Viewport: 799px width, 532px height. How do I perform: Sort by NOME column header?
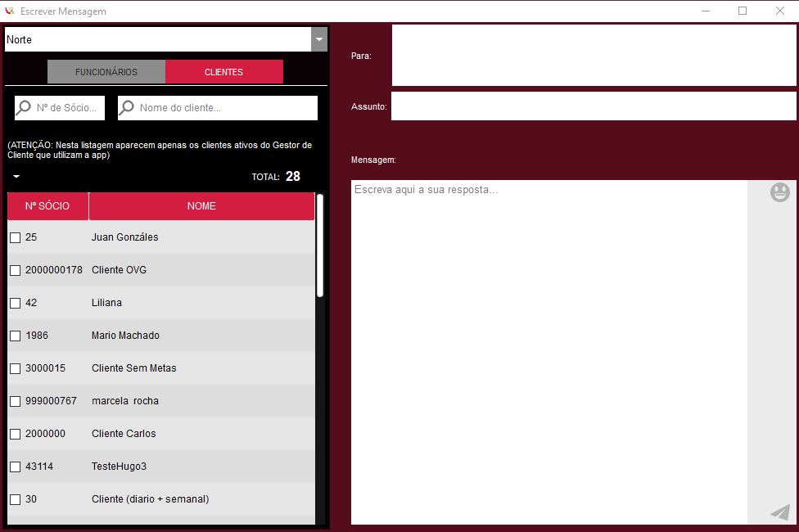[x=201, y=206]
